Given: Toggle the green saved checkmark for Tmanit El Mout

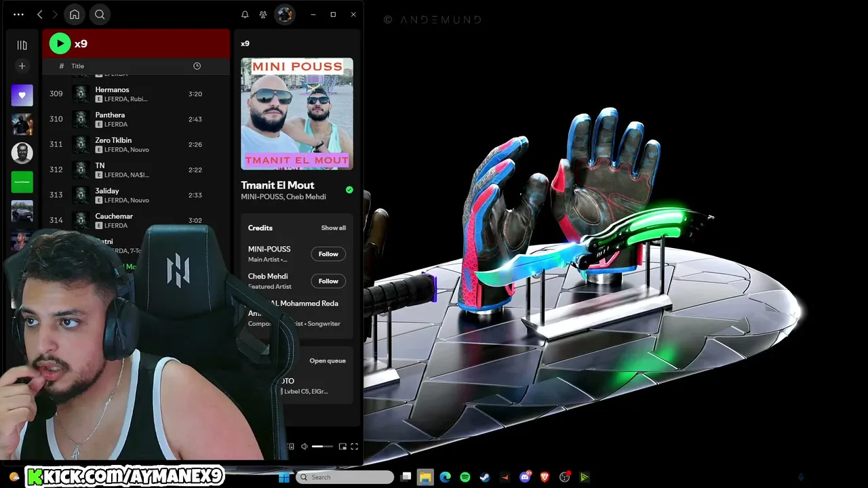Looking at the screenshot, I should (349, 190).
